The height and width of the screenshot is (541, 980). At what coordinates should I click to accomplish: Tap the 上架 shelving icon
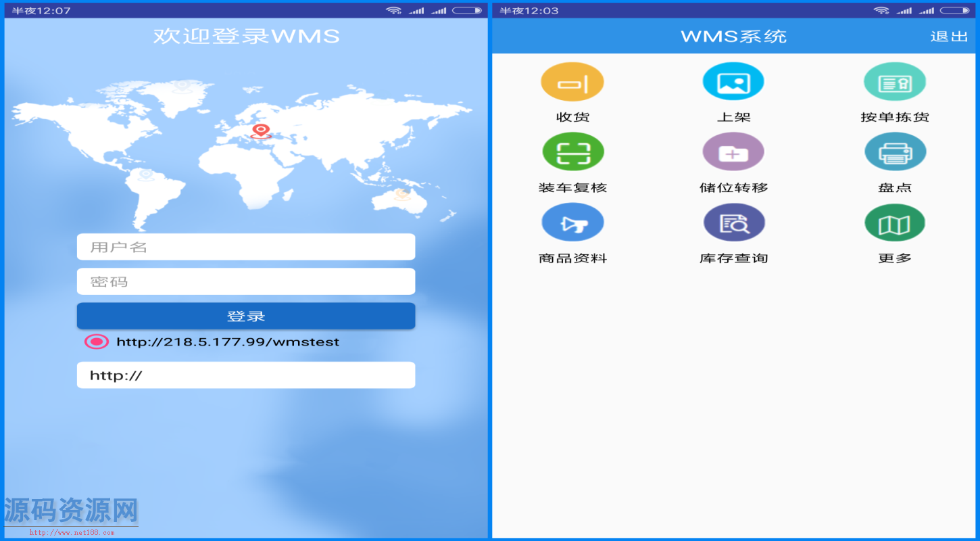pyautogui.click(x=733, y=82)
